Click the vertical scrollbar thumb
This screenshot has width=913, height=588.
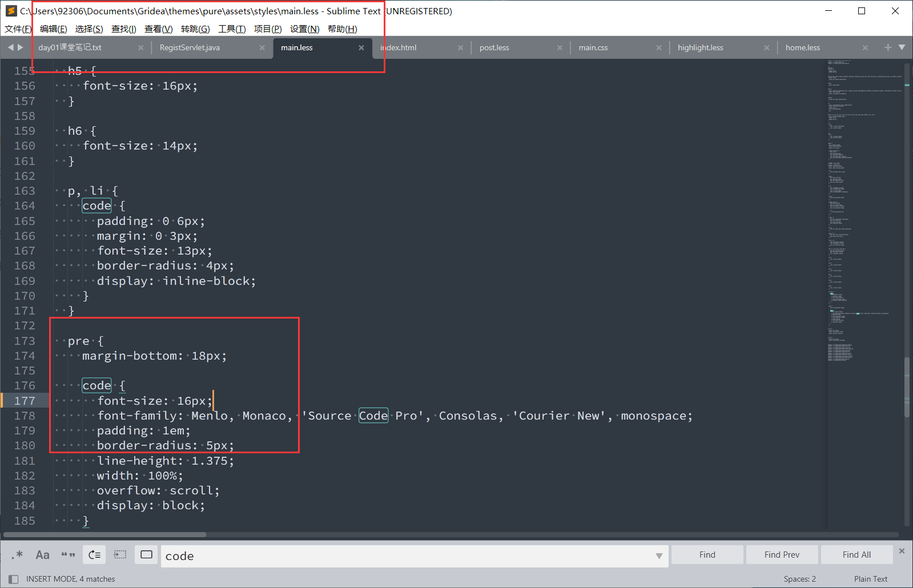click(x=907, y=387)
